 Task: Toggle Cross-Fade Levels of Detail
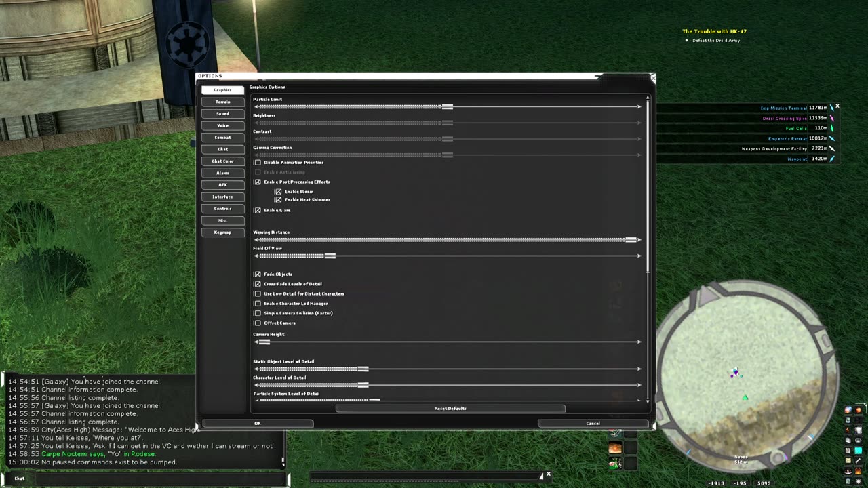[257, 284]
